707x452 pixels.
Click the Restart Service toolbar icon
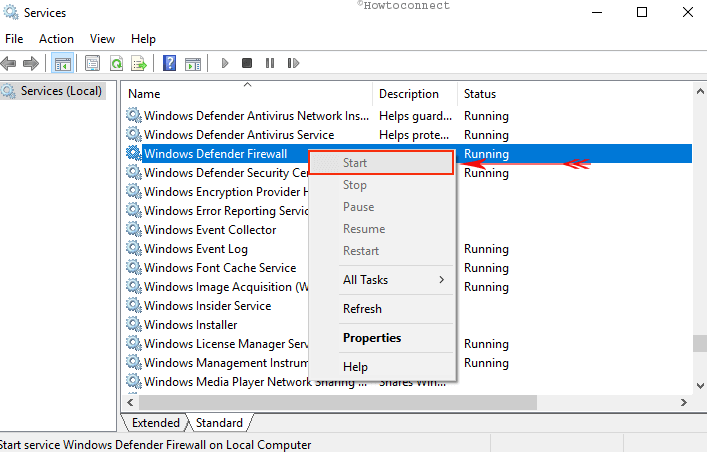tap(293, 63)
